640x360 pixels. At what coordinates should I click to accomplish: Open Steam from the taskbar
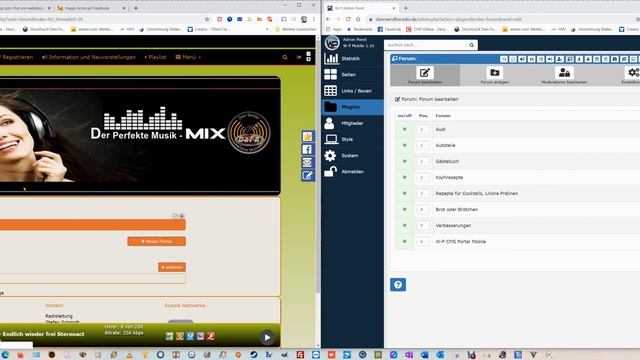coord(253,355)
